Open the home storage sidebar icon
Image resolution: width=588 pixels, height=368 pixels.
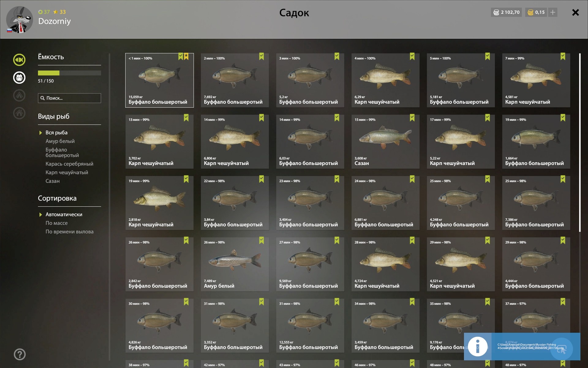pos(19,113)
